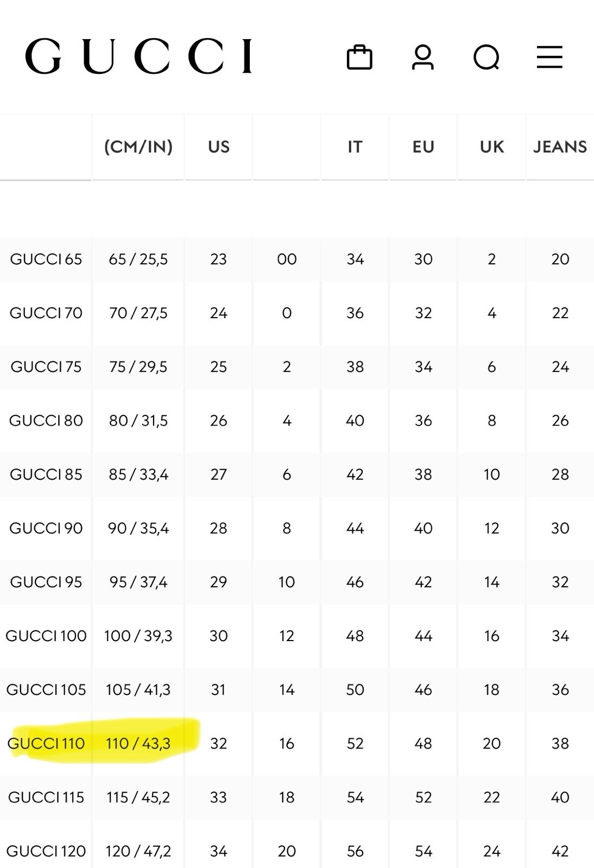Click the EU column header
This screenshot has width=594, height=868.
pos(423,147)
